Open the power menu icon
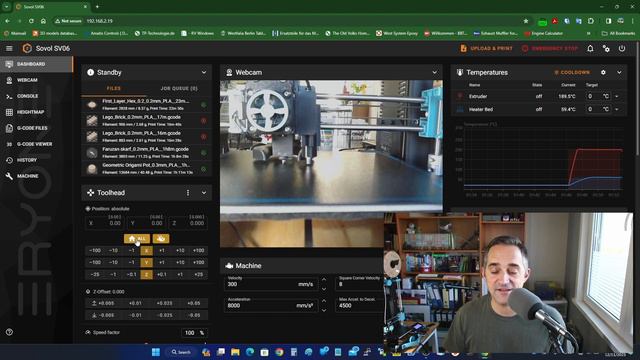 [x=622, y=48]
